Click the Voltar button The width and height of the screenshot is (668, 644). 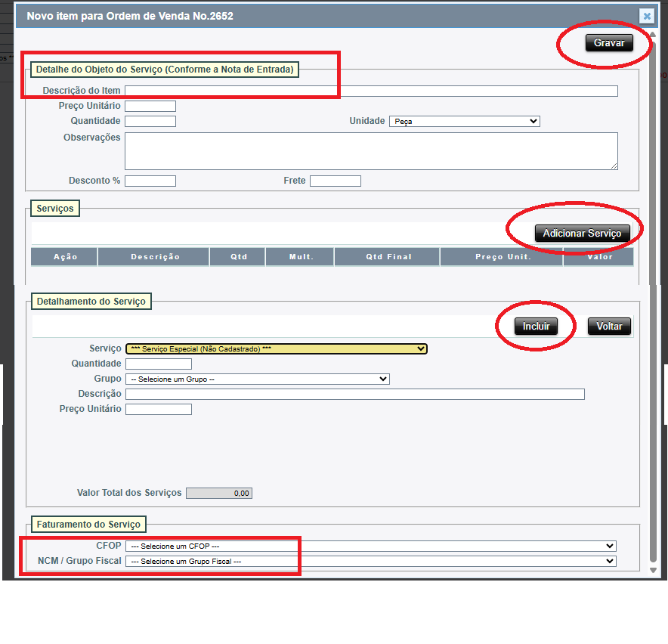(609, 327)
